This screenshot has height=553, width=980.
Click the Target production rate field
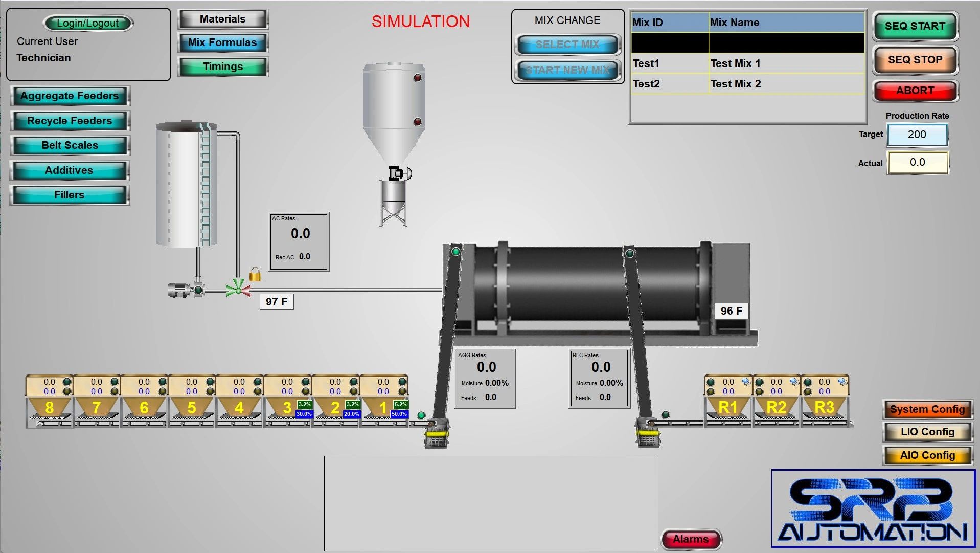tap(917, 135)
